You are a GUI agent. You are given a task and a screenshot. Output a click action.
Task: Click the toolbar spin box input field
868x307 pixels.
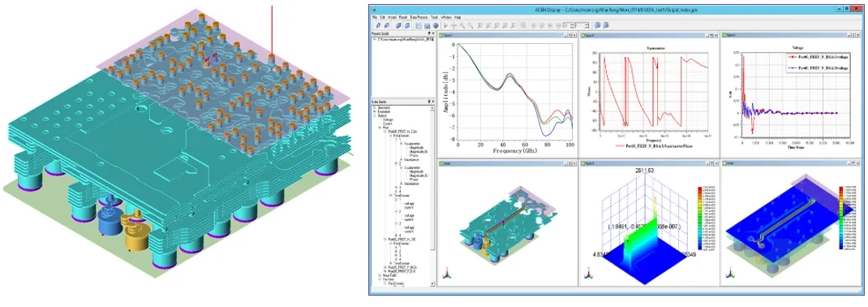point(582,25)
